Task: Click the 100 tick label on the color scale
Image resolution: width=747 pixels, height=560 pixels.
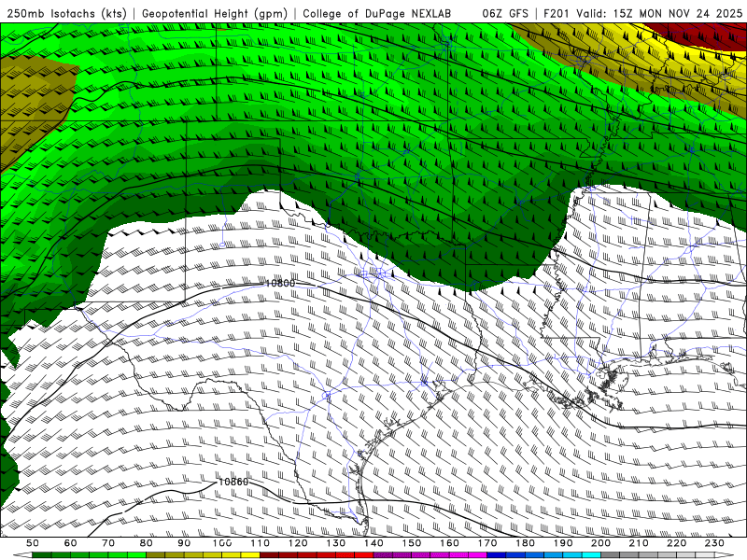Action: click(222, 543)
